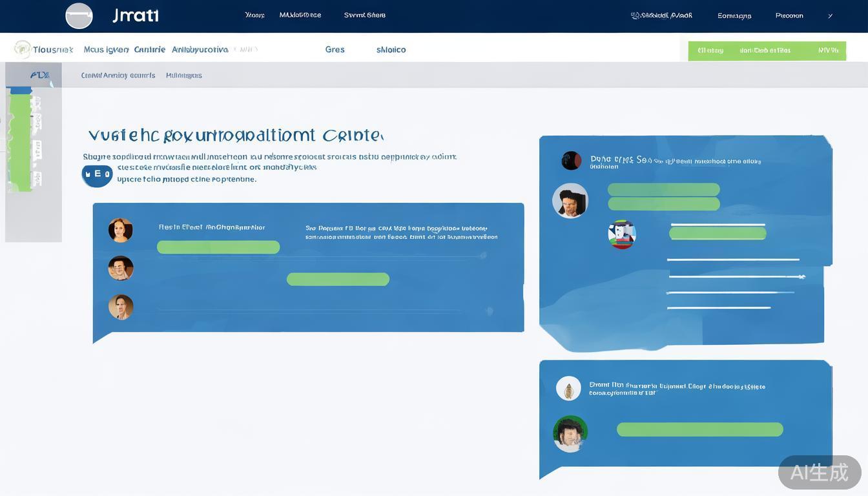This screenshot has width=868, height=496.
Task: Click the wide green button in the top-right
Action: [x=767, y=50]
